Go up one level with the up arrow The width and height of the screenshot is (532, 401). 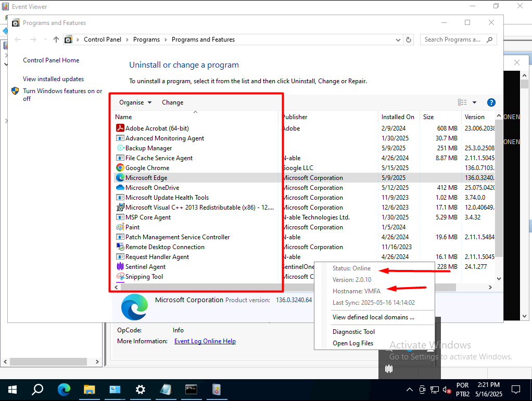pos(56,40)
